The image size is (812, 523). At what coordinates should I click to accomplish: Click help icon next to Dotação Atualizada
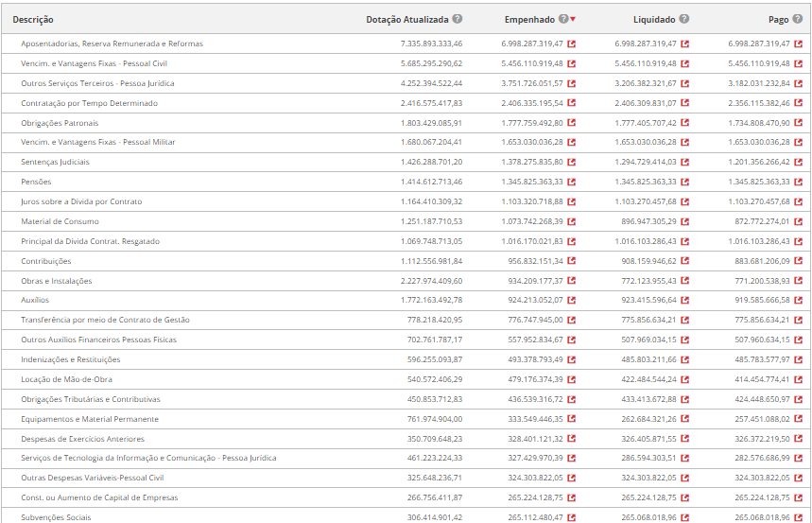[x=458, y=19]
